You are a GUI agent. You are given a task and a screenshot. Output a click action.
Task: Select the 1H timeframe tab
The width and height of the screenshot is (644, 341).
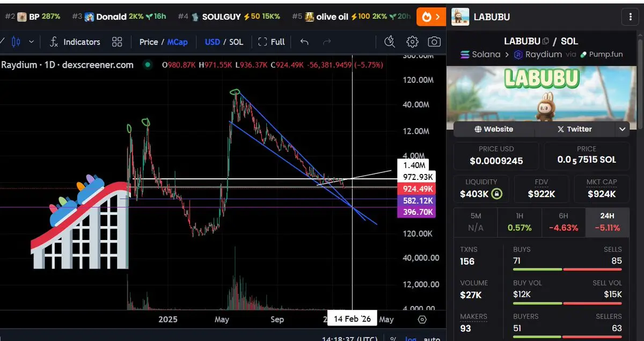click(x=519, y=221)
